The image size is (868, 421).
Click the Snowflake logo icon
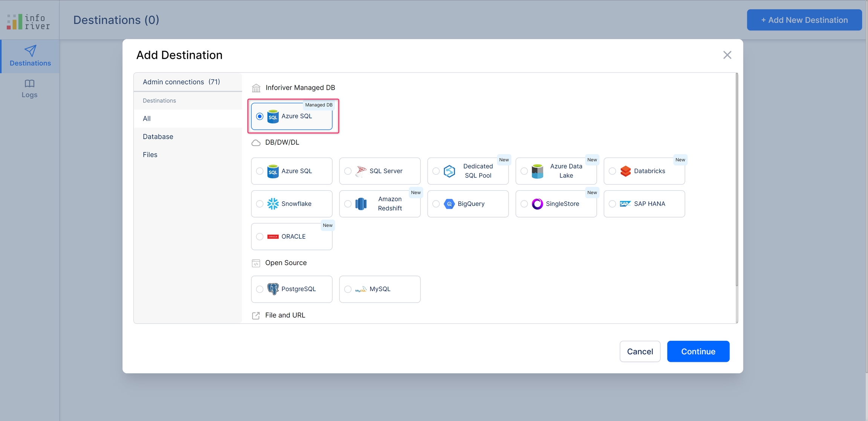point(273,204)
